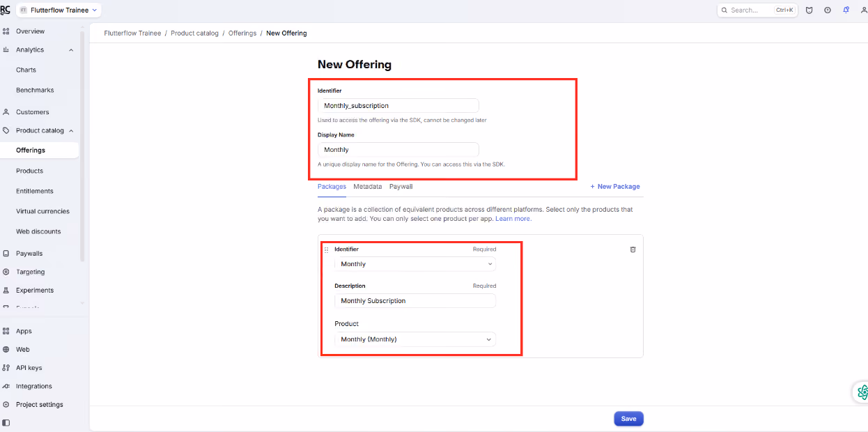Screen dimensions: 868x432
Task: Click the Paywalls icon in sidebar
Action: click(6, 254)
